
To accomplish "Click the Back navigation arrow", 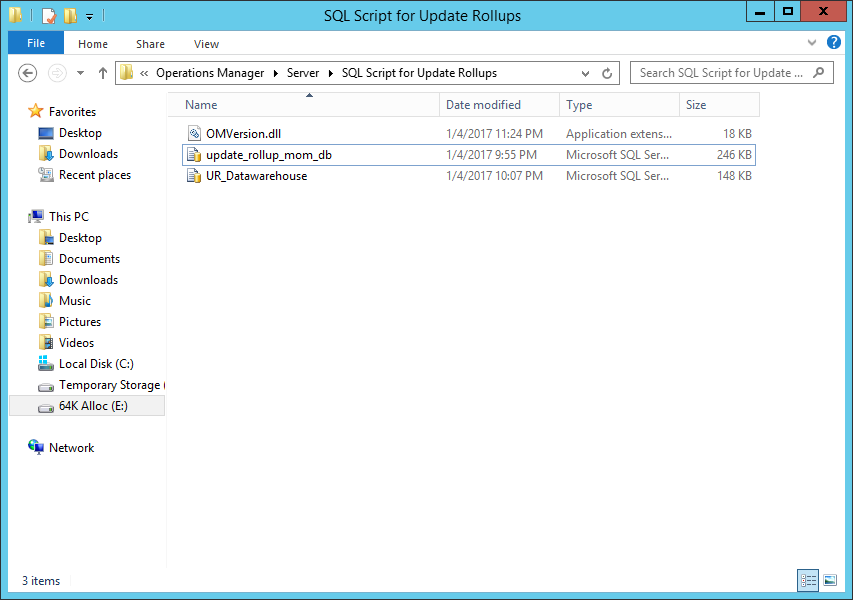I will click(x=27, y=72).
